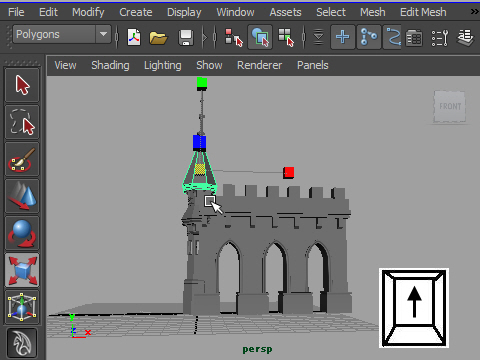Screen dimensions: 480x360
Task: Open the Polygons menu set dropdown
Action: [x=62, y=34]
